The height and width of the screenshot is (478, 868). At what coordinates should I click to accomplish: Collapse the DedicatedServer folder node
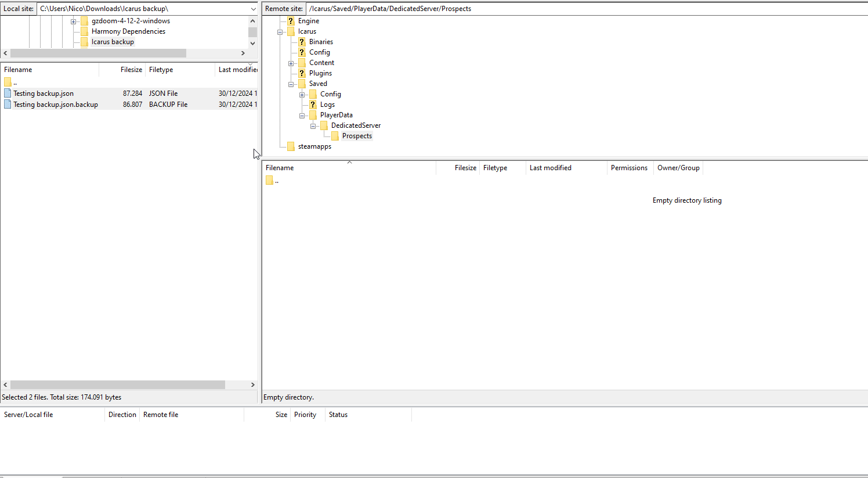point(313,126)
